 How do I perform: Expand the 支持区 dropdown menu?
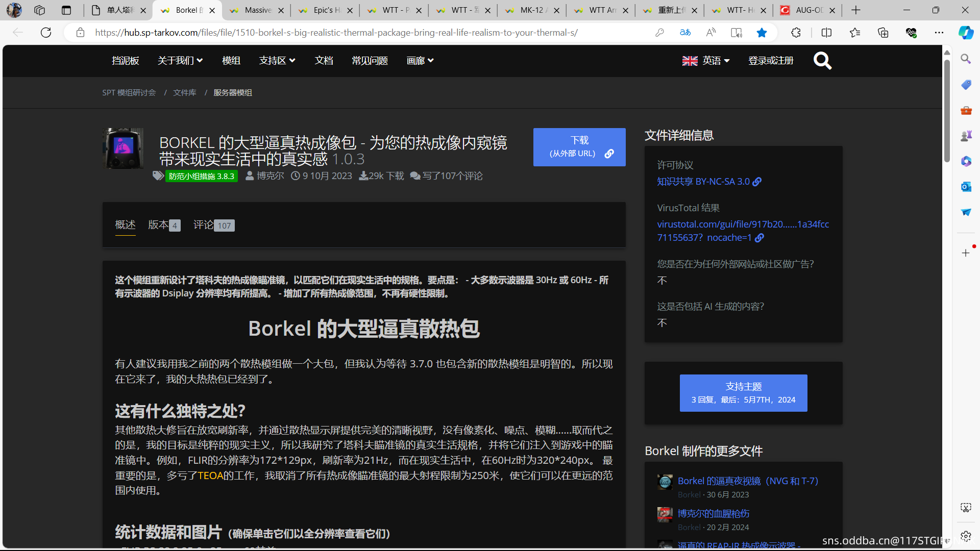277,60
